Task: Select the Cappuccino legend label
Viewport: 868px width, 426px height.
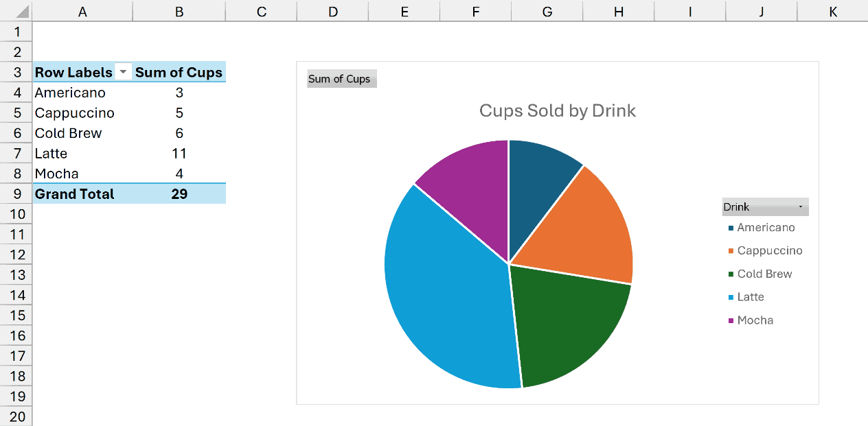Action: [770, 251]
